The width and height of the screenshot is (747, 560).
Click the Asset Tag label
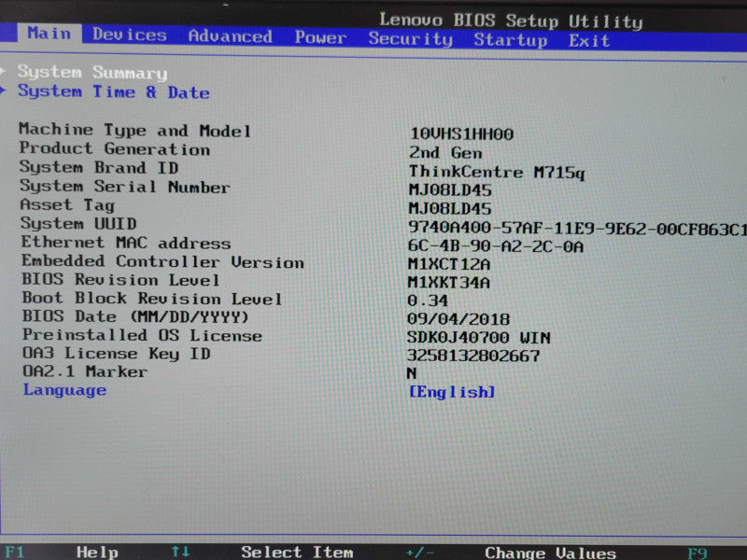coord(67,205)
